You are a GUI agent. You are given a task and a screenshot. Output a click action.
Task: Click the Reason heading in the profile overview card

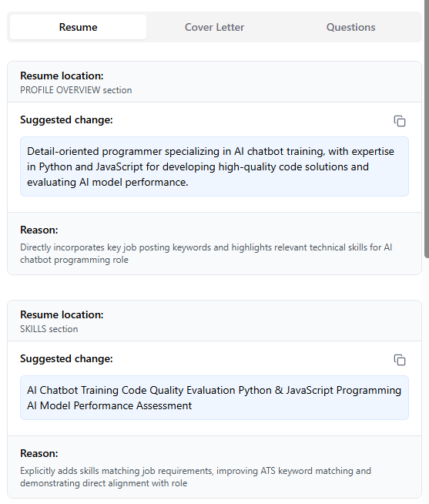39,230
